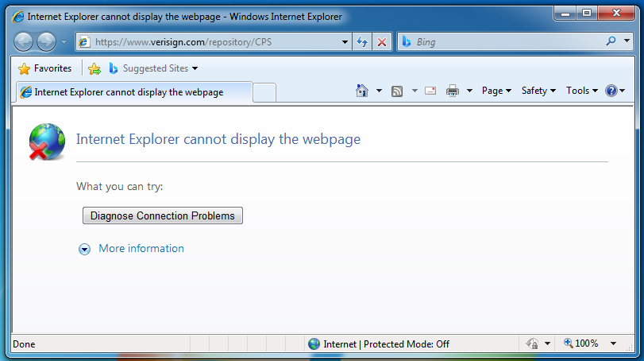644x361 pixels.
Task: Click the Read Mail envelope icon
Action: (x=430, y=91)
